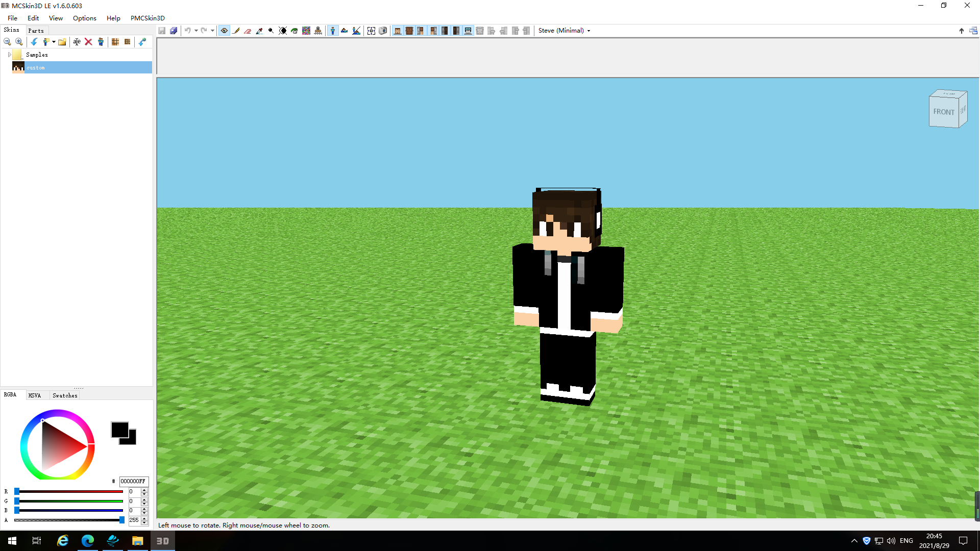Select the Flood Fill bucket tool
The width and height of the screenshot is (980, 551).
[295, 31]
